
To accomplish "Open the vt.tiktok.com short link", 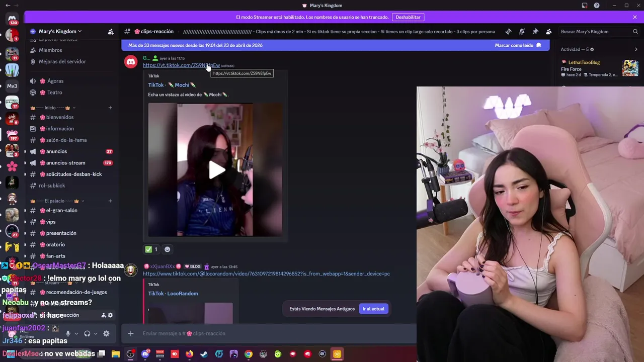I will (x=181, y=65).
